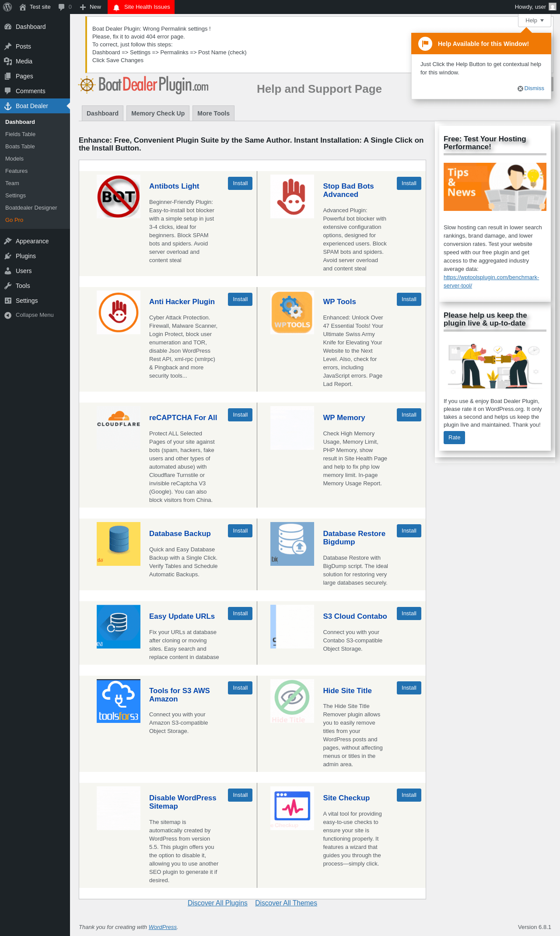Viewport: 560px width, 936px height.
Task: Dismiss the Help Available popup
Action: 531,88
